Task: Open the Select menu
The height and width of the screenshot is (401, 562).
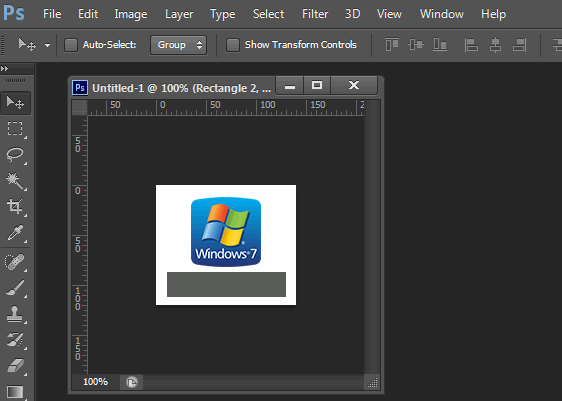Action: 268,14
